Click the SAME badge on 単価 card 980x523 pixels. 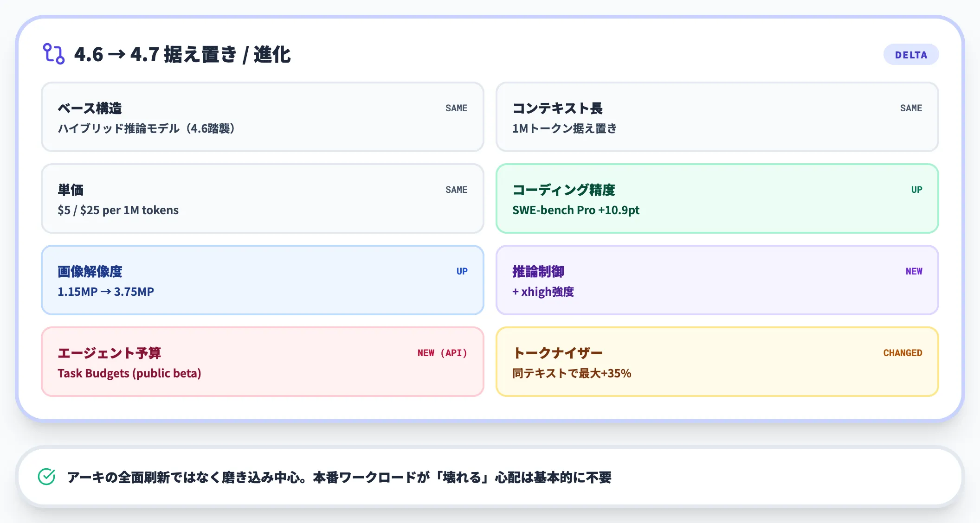pyautogui.click(x=456, y=189)
